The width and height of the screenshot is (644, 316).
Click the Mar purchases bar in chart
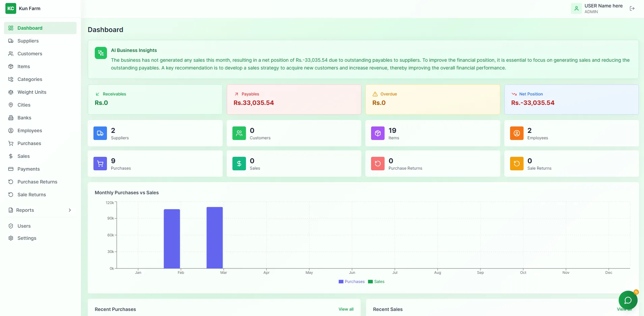[x=215, y=238]
